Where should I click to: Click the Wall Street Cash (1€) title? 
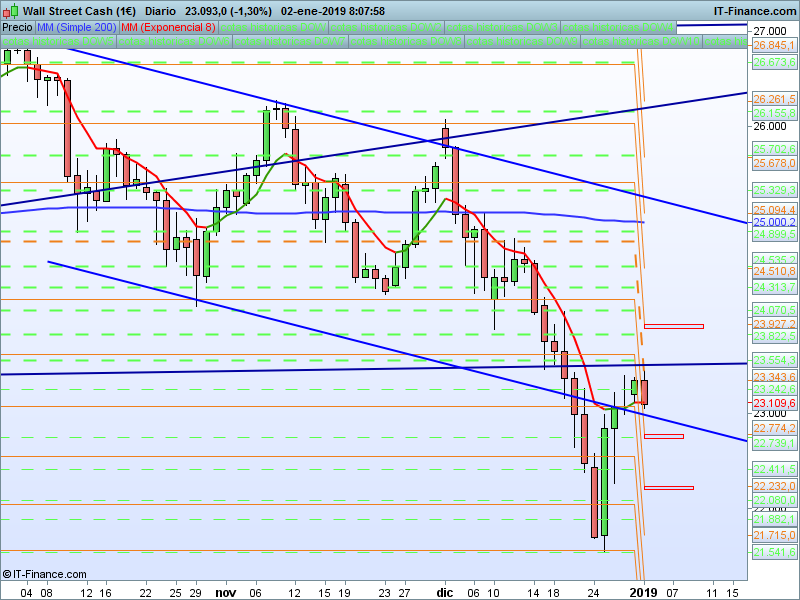(x=79, y=11)
